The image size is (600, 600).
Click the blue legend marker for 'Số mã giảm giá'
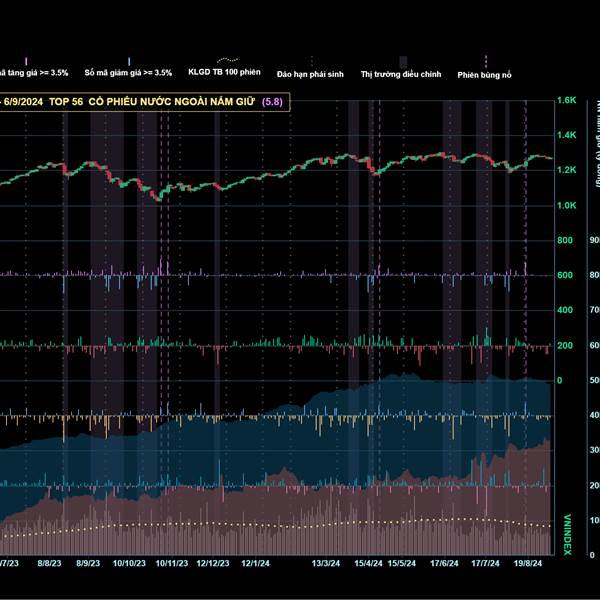coord(129,61)
